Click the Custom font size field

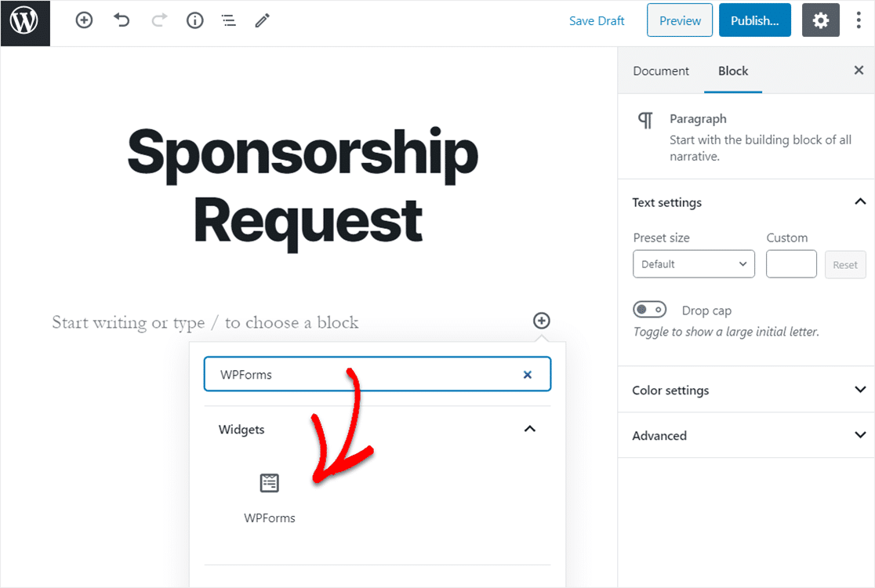click(x=791, y=264)
